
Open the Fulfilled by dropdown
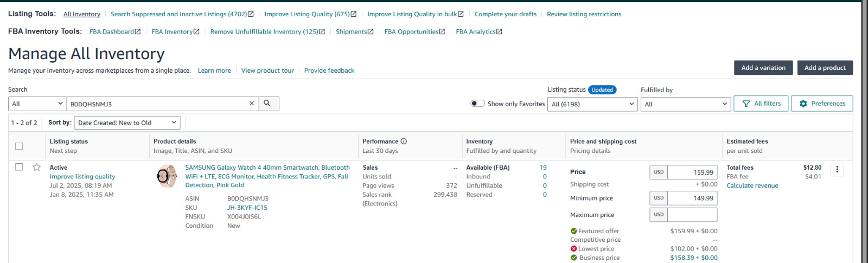[686, 104]
